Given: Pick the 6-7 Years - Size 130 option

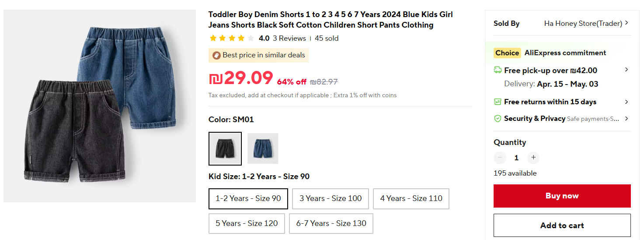Looking at the screenshot, I should point(331,223).
